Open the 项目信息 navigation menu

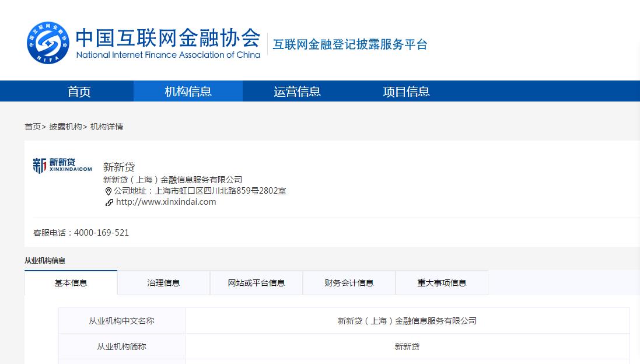click(x=406, y=91)
